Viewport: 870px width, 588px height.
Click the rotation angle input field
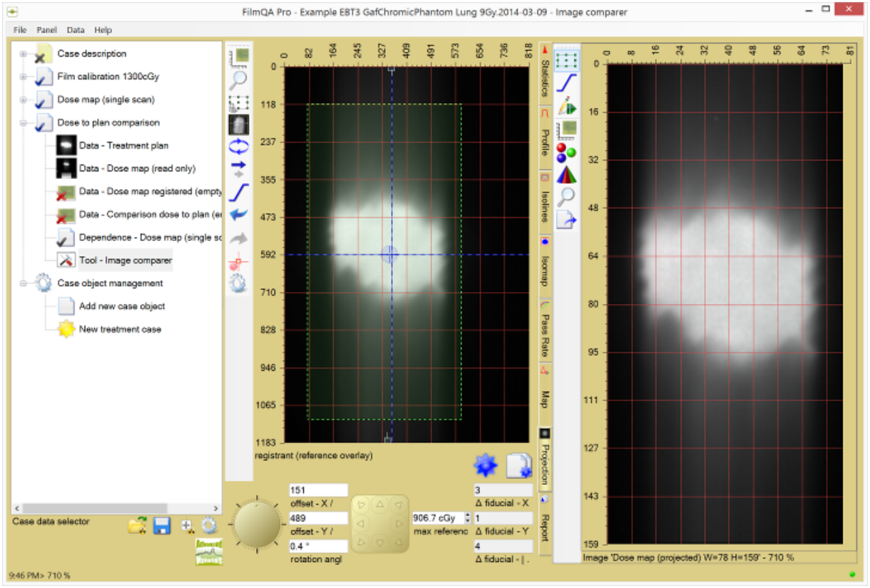tap(319, 546)
